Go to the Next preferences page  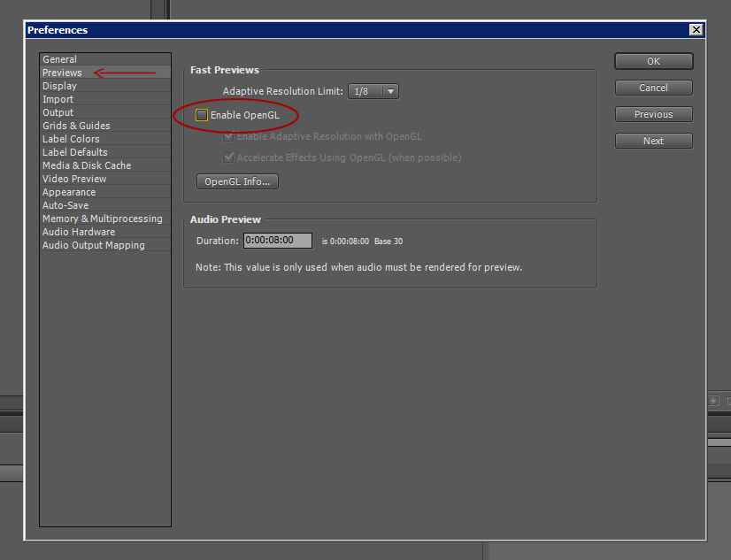point(654,141)
